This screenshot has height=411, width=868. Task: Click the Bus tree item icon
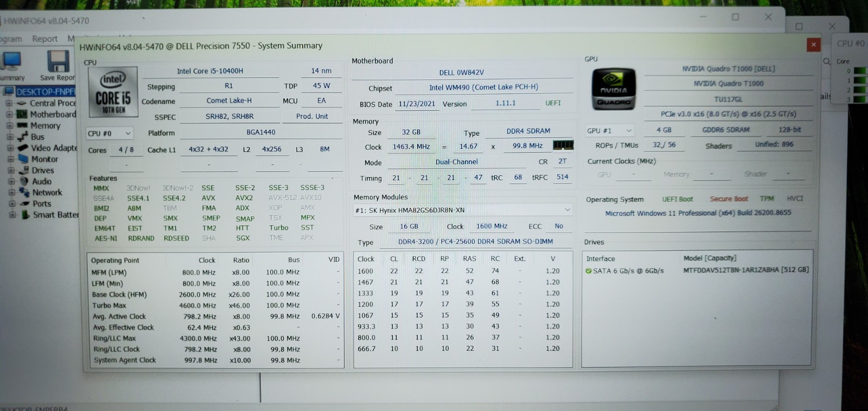pos(22,137)
